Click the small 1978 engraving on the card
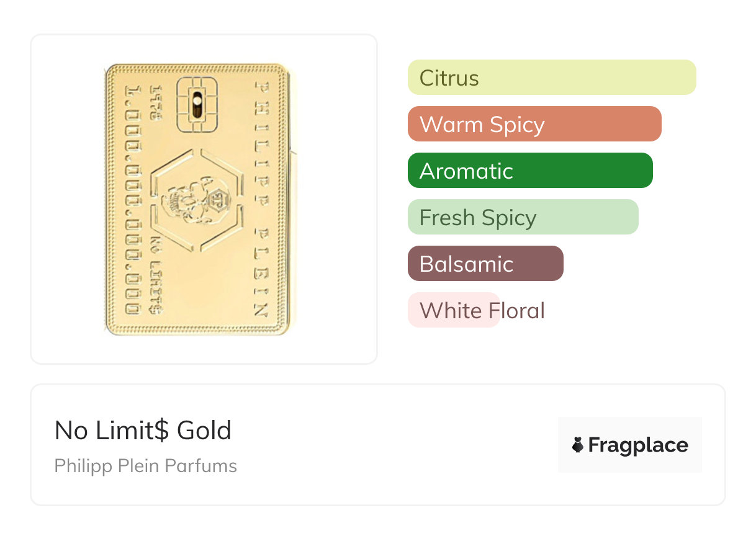The height and width of the screenshot is (536, 756). pos(155,102)
